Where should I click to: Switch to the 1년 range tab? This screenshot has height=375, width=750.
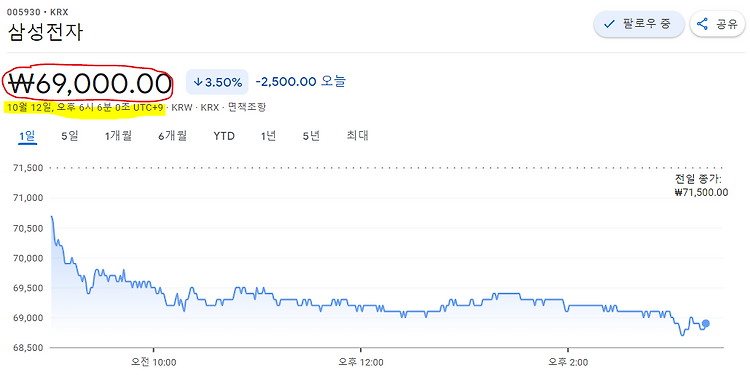(268, 136)
